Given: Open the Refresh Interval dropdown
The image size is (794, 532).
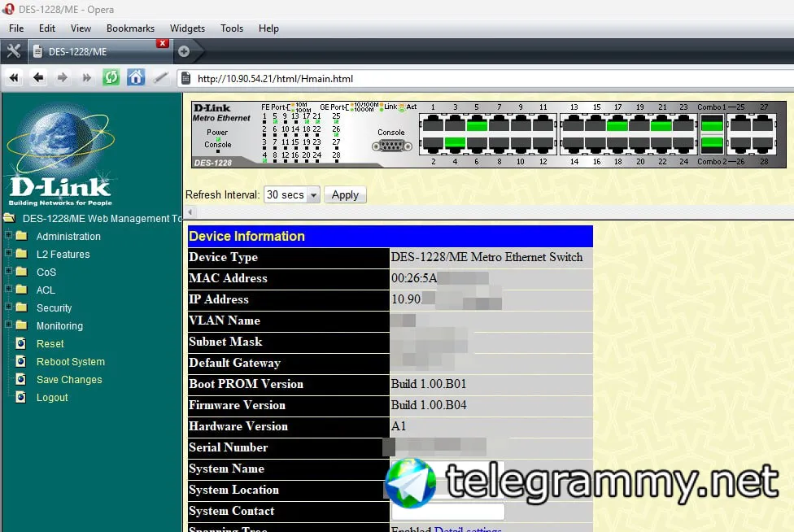Looking at the screenshot, I should point(292,195).
